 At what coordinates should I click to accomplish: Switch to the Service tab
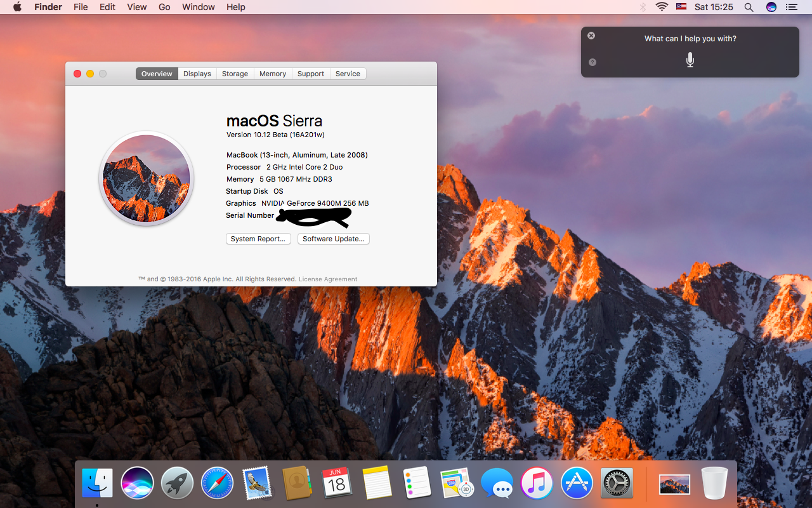click(348, 74)
